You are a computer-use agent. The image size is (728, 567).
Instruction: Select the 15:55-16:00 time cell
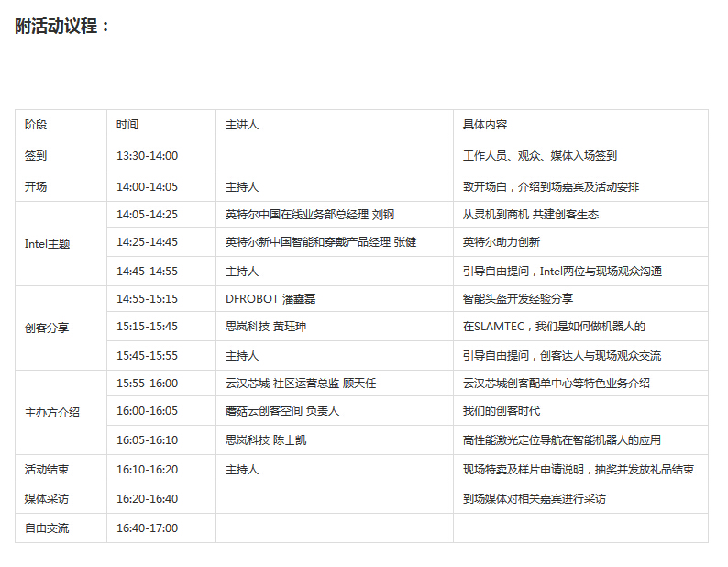point(147,384)
